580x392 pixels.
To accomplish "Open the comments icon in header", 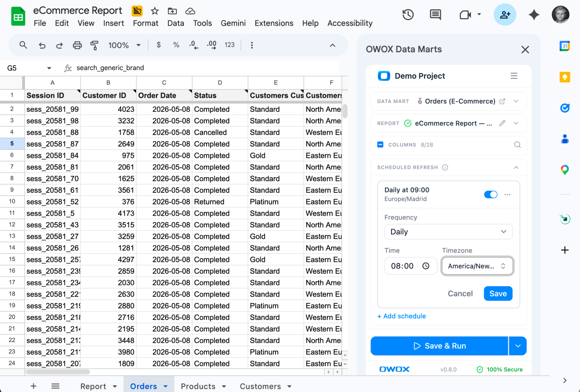I will [x=435, y=15].
